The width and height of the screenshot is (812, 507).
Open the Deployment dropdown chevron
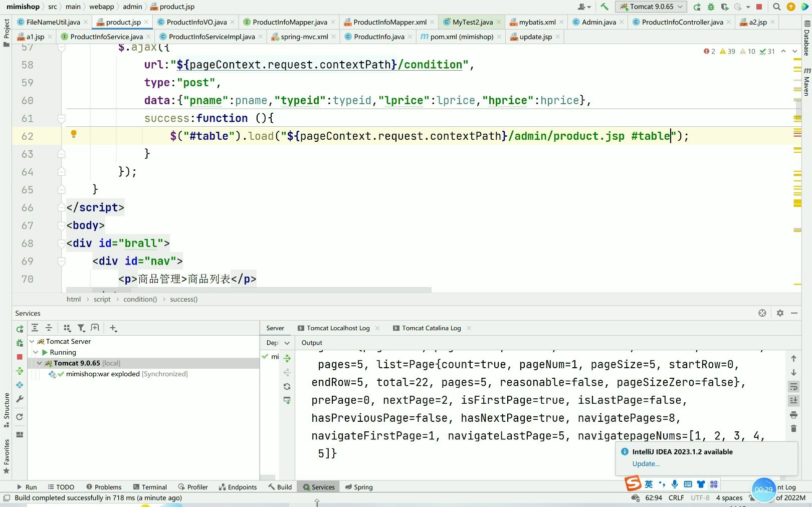[x=287, y=343]
